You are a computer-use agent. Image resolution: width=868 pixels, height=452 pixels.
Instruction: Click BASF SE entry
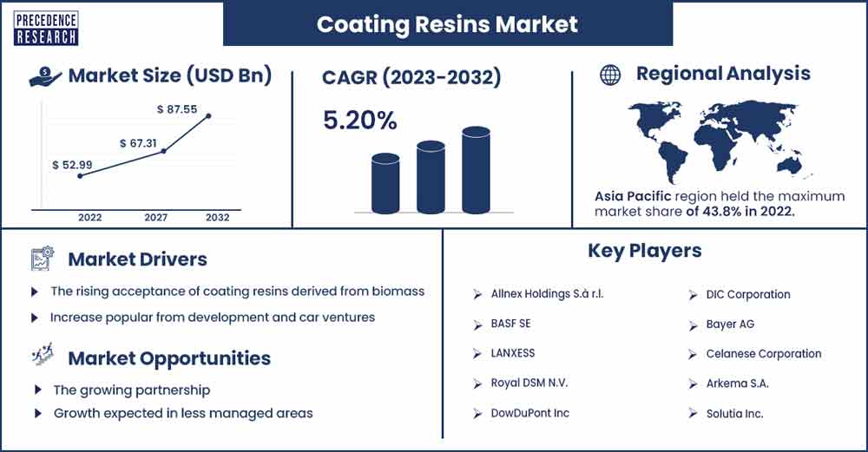[x=510, y=324]
